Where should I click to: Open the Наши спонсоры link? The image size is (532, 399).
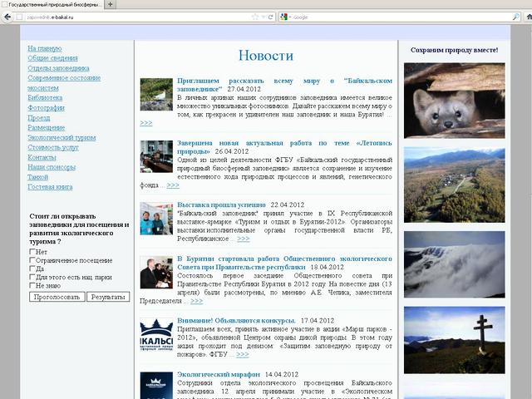pos(52,167)
